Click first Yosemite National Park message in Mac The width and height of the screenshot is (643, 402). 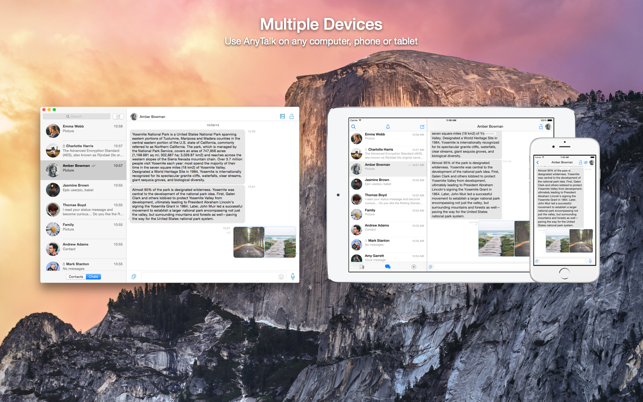(x=187, y=157)
